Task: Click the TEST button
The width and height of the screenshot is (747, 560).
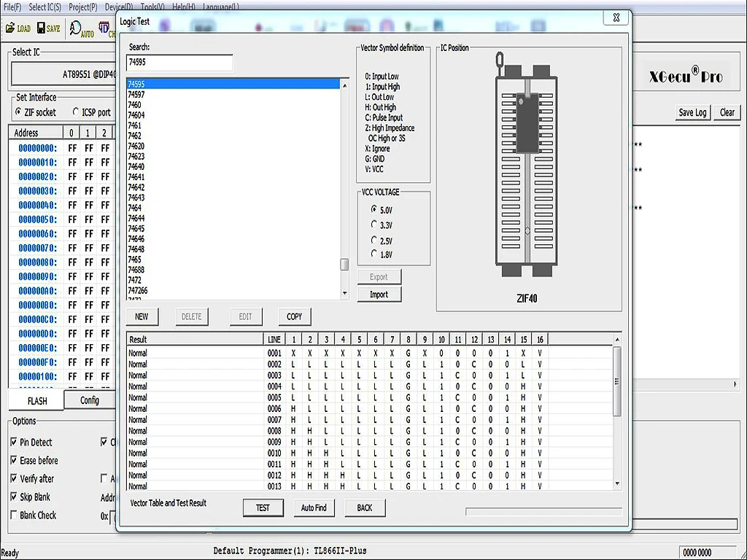Action: click(x=263, y=507)
